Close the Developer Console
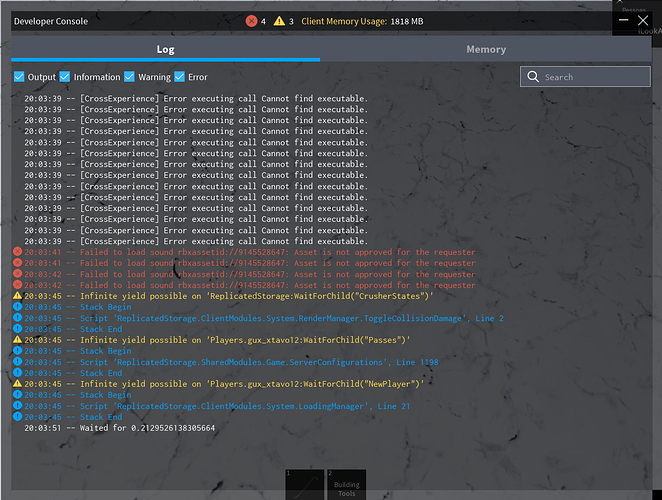Image resolution: width=662 pixels, height=500 pixels. [643, 20]
